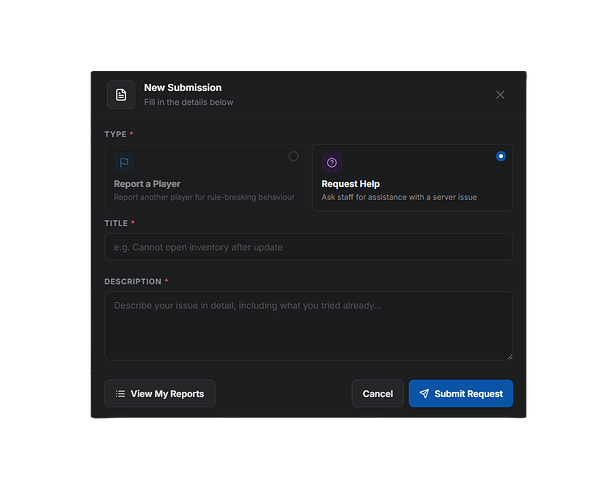Click the "TITLE" field label
Image resolution: width=607 pixels, height=500 pixels.
tap(116, 223)
